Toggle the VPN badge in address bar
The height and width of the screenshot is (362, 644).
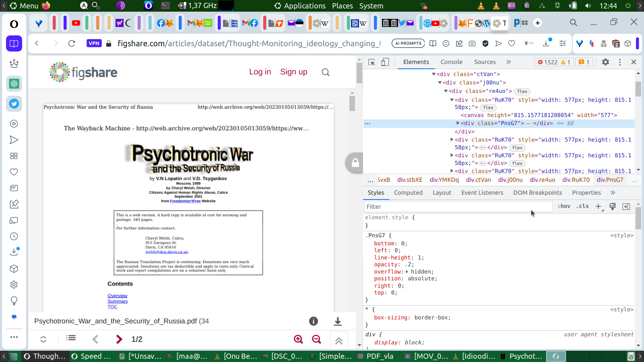click(94, 43)
